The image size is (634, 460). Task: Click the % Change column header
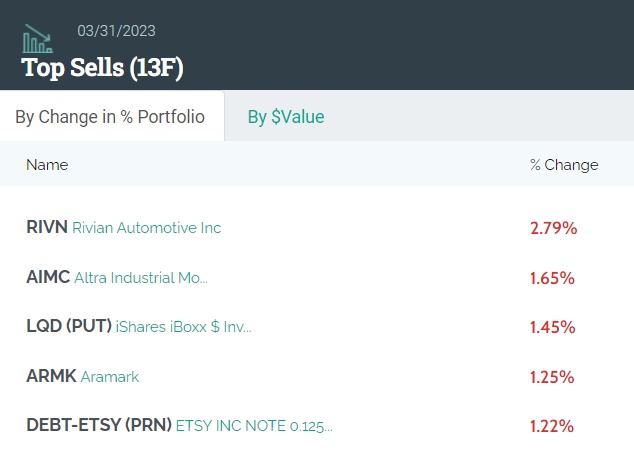(564, 165)
